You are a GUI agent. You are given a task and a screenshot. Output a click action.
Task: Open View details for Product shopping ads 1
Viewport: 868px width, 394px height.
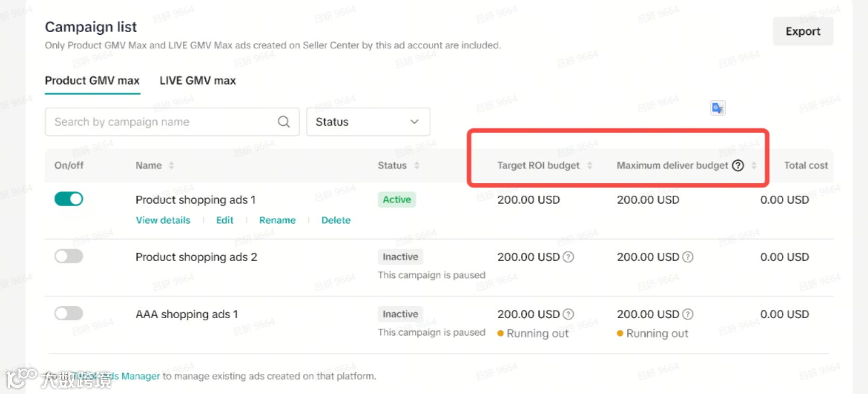click(163, 220)
